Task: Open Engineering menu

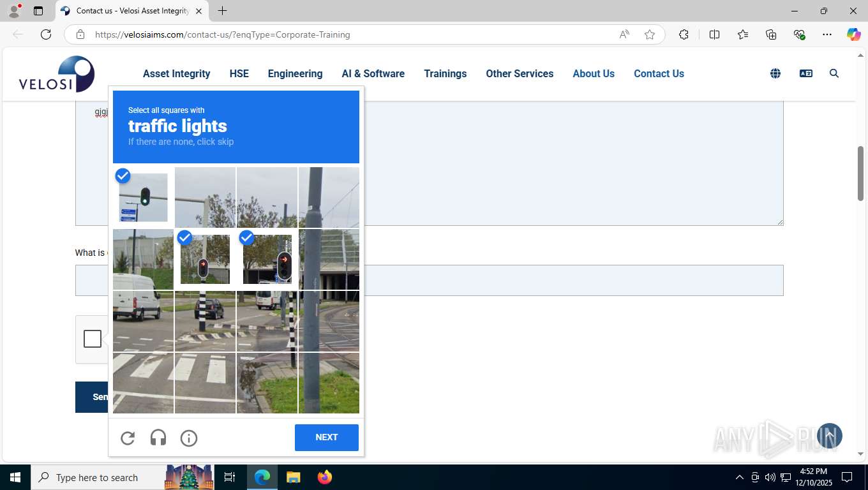Action: coord(295,73)
